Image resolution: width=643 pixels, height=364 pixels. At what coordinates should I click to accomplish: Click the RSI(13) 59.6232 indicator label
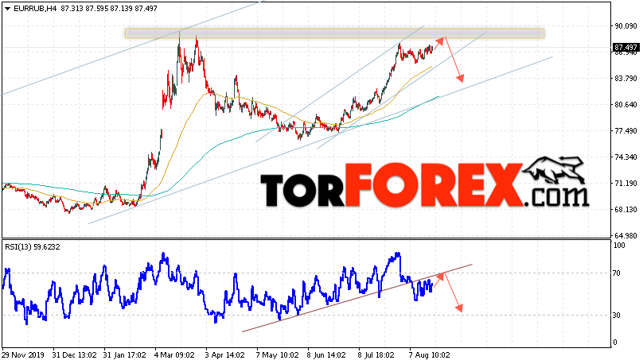pos(32,247)
